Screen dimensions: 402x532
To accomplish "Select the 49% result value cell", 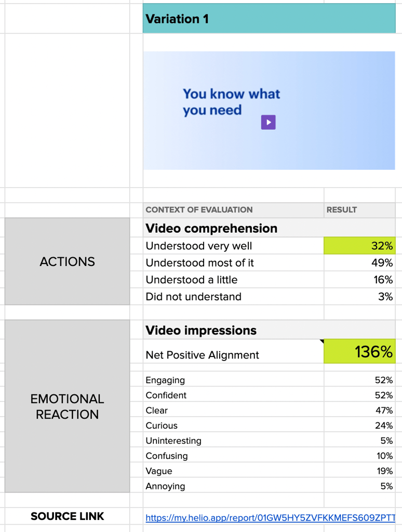I will [x=359, y=262].
